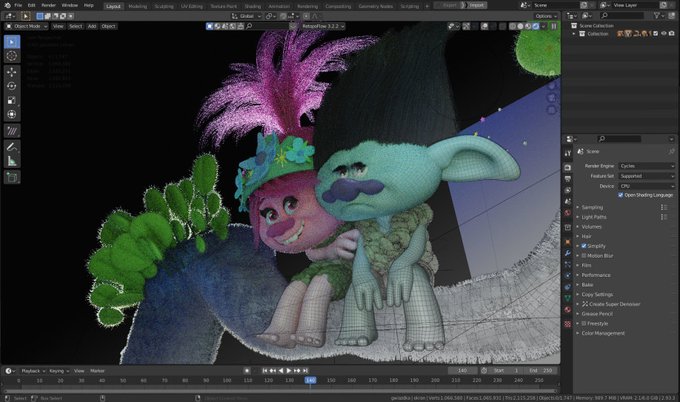Disable Collection in renders via camera icon
Screen dimensions: 680x402
click(672, 33)
